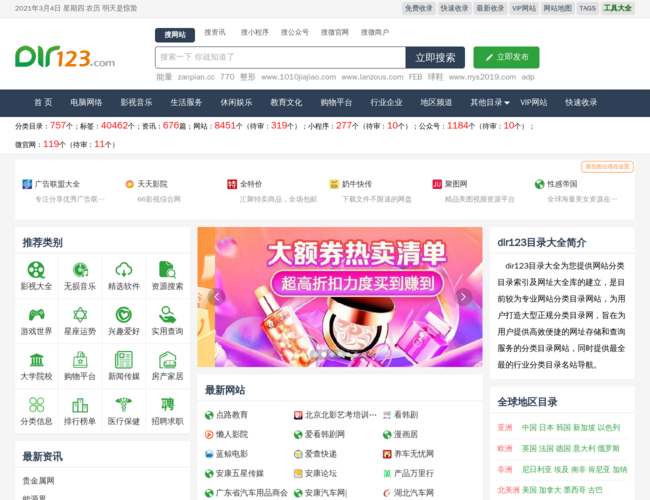This screenshot has width=650, height=500.
Task: Focus the website search input field
Action: [280, 57]
